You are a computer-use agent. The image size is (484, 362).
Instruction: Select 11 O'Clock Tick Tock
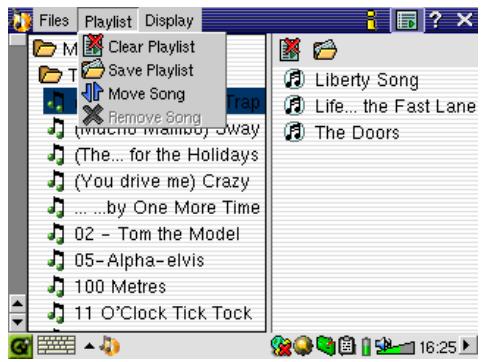(163, 313)
